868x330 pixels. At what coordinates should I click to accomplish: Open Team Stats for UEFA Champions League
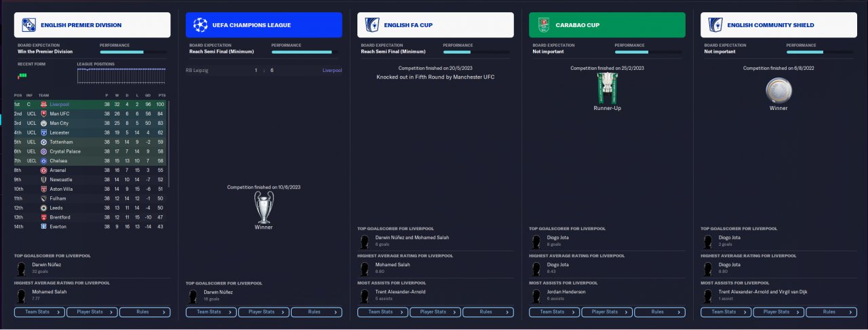(212, 312)
